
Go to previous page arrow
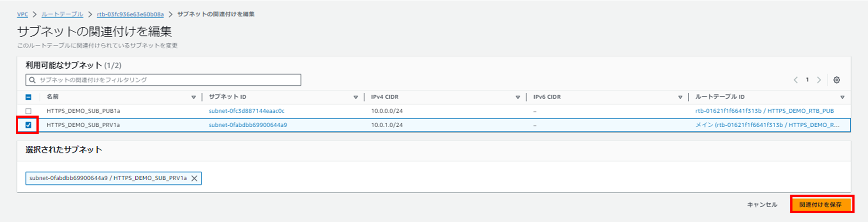click(x=796, y=80)
